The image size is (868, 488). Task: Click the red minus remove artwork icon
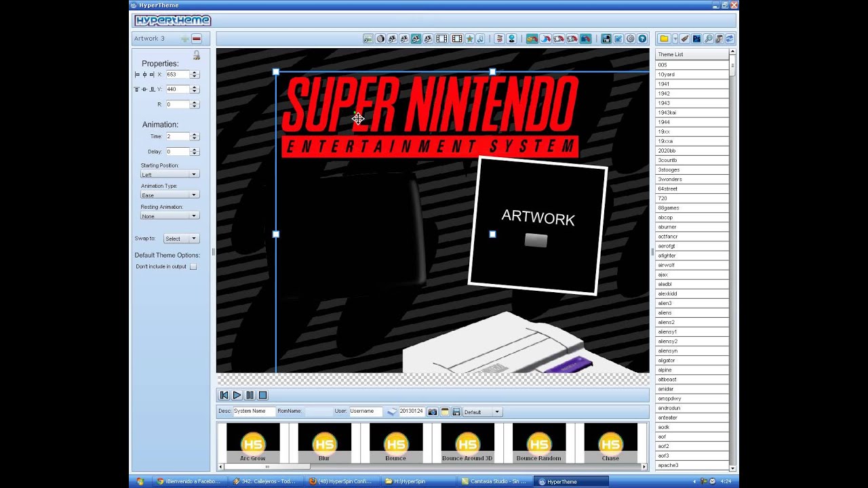pyautogui.click(x=196, y=39)
